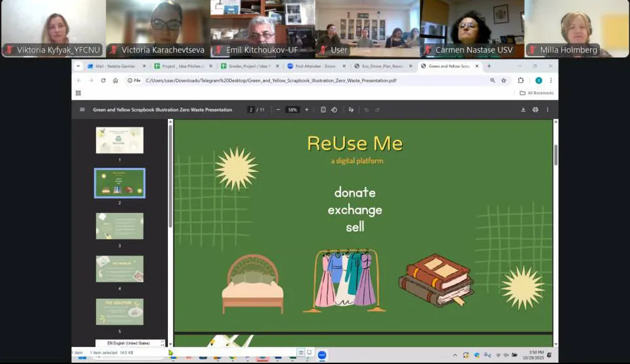The height and width of the screenshot is (364, 630).
Task: Toggle the PDF sidebar menu icon
Action: pyautogui.click(x=82, y=110)
